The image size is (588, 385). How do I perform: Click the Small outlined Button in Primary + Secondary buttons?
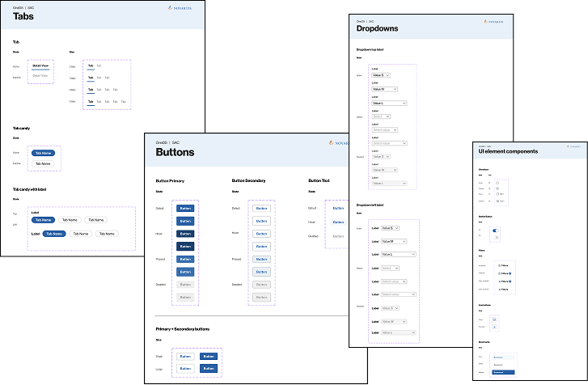coord(185,357)
